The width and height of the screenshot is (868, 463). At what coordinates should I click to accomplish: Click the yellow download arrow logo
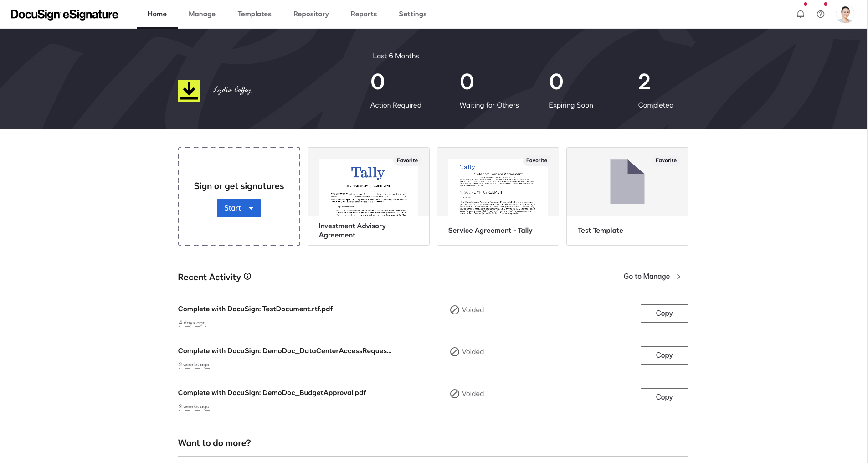(189, 91)
